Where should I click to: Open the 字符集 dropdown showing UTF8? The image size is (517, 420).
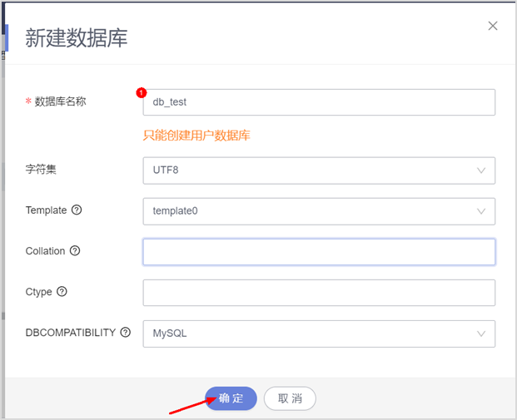(308, 170)
